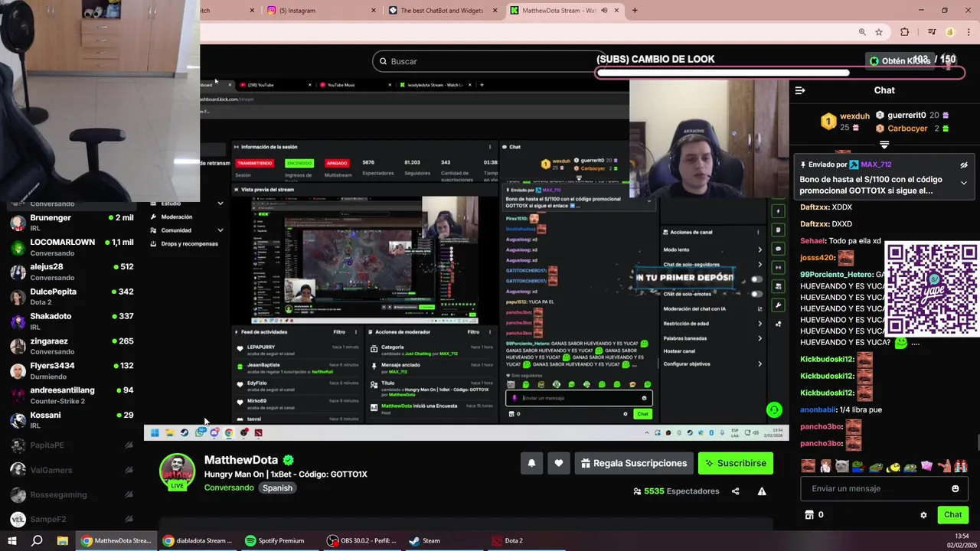This screenshot has height=551, width=980.
Task: Open the emoji picker in the message box
Action: point(955,488)
